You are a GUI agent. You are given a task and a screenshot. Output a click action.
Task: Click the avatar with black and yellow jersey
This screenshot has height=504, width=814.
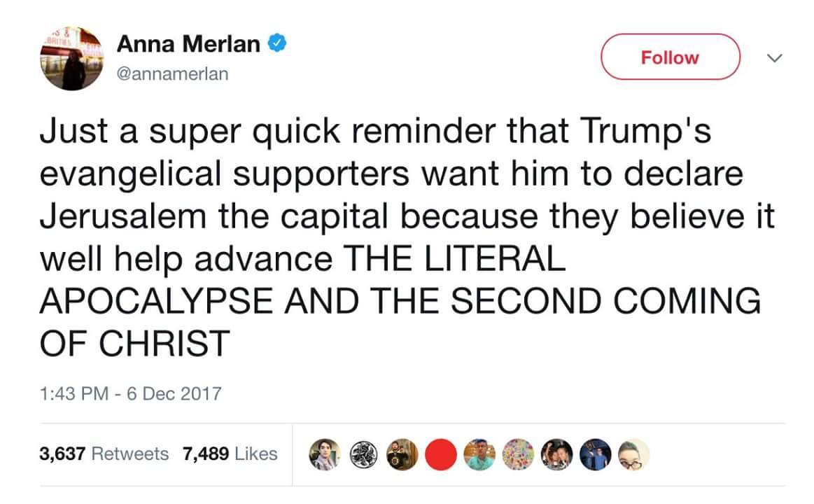click(x=401, y=454)
